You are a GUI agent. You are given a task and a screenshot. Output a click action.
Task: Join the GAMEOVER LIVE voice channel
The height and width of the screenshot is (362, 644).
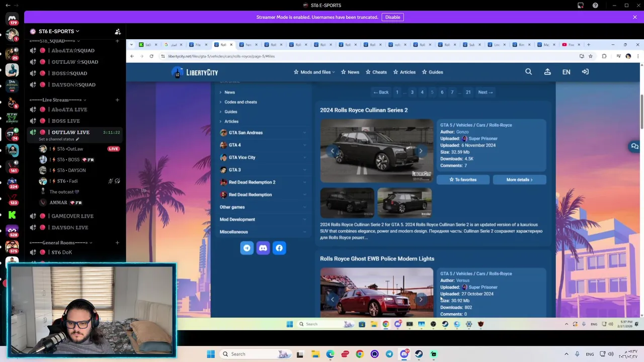coord(72,216)
